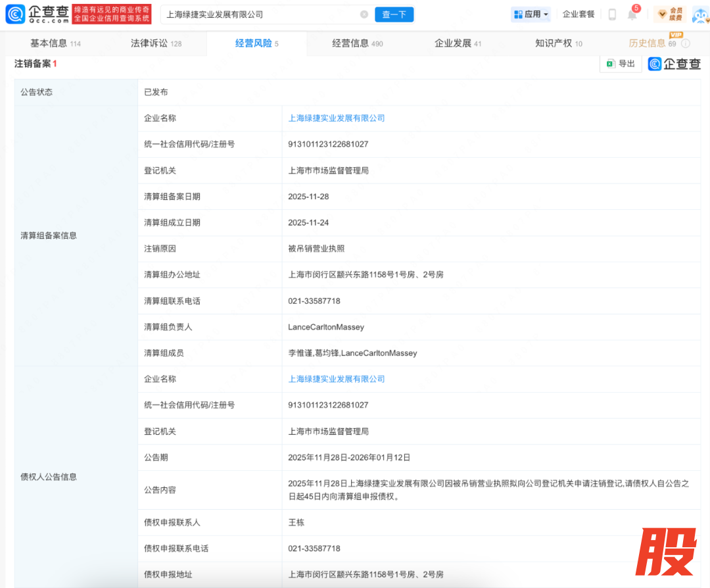The image size is (710, 588).
Task: Switch to the 法律诉讼 tab
Action: click(156, 43)
